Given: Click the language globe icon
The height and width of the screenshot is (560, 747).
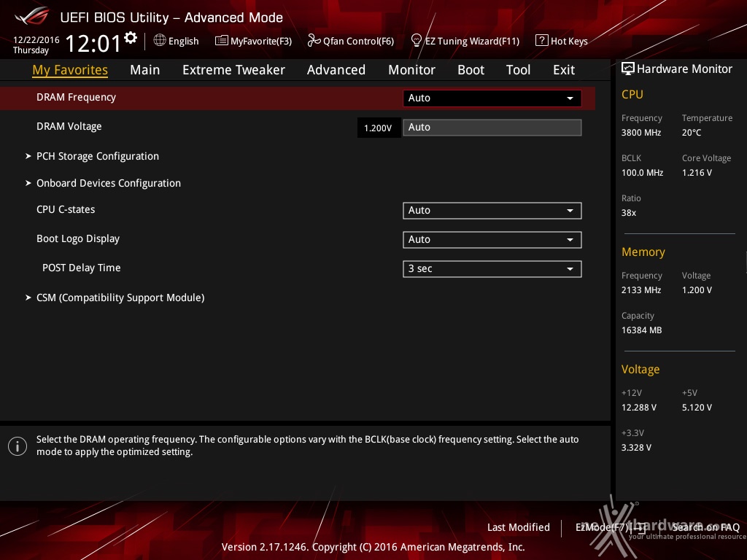Looking at the screenshot, I should (x=160, y=41).
